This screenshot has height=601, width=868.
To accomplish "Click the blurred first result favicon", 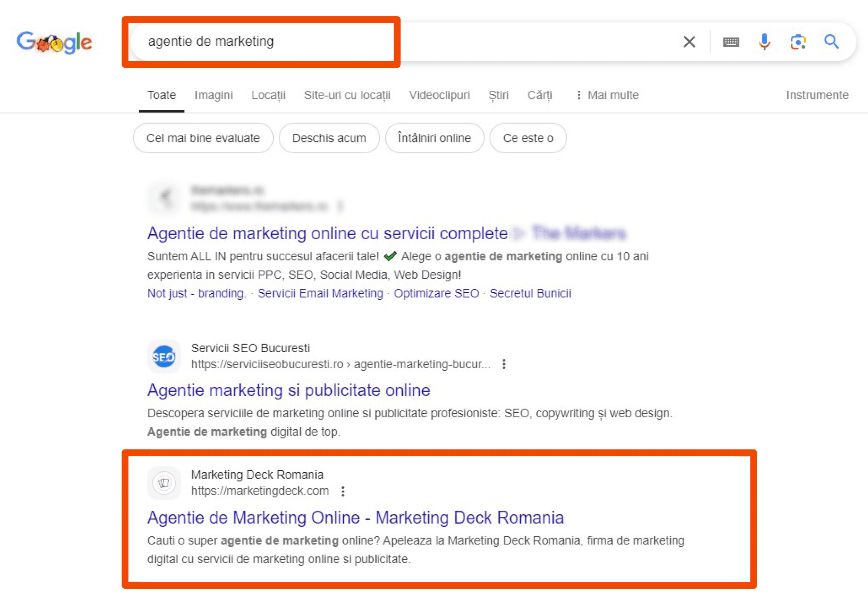I will [x=164, y=198].
